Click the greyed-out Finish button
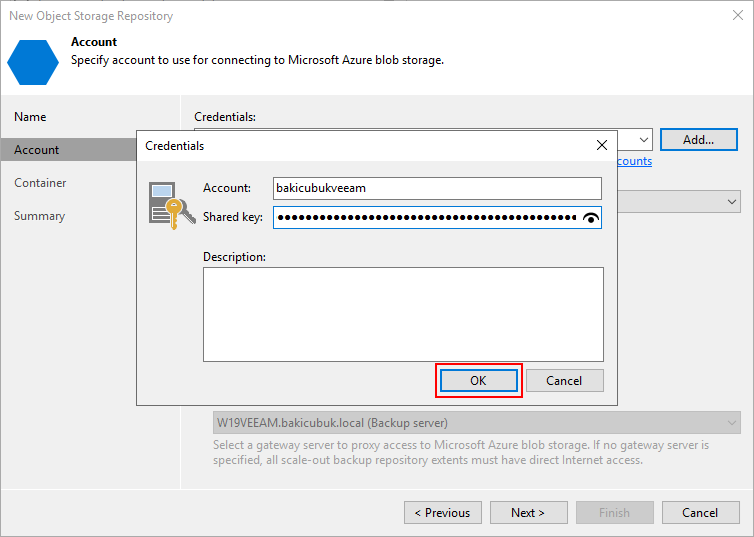Image resolution: width=754 pixels, height=537 pixels. point(615,513)
